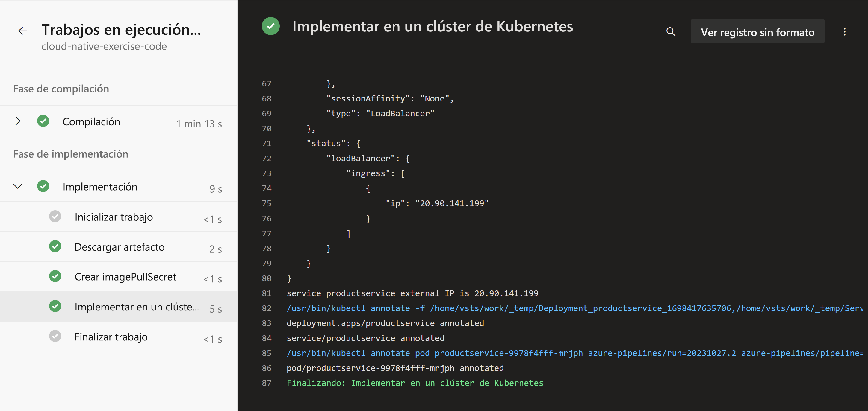Click the green success icon beside Compilación

tap(43, 121)
